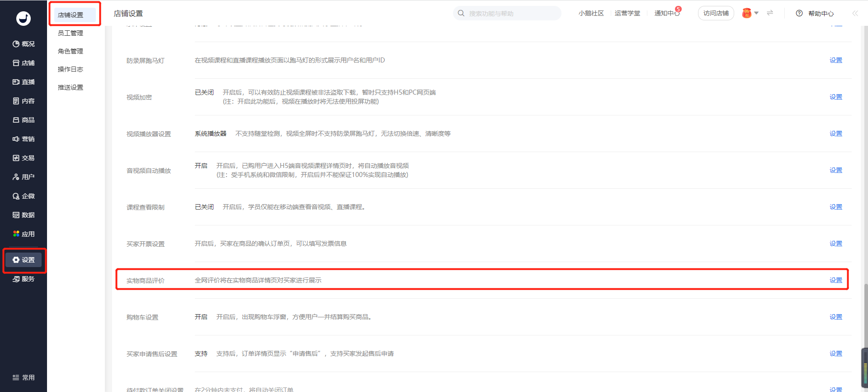
Task: Click 设置 for 防录屏跑马灯
Action: click(836, 60)
